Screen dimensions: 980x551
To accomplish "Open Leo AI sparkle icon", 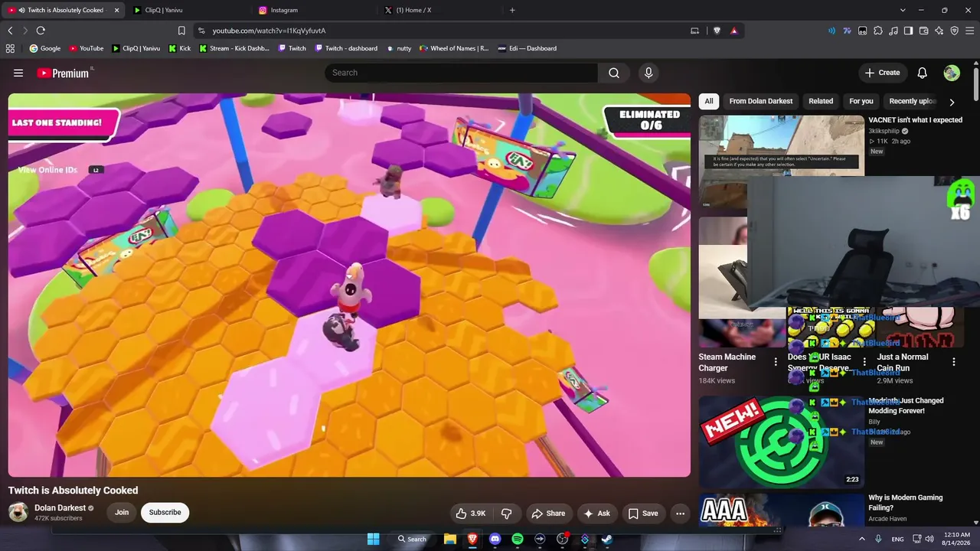I will (939, 31).
